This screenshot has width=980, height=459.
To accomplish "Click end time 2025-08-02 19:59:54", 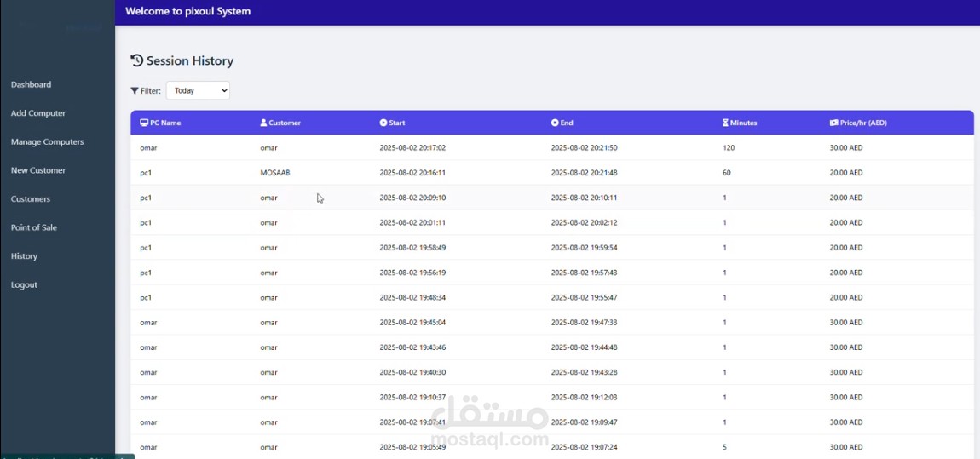I will click(x=585, y=248).
